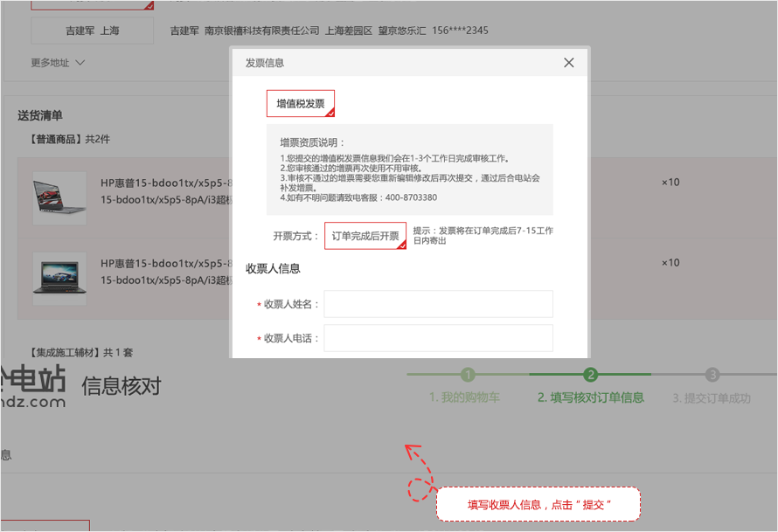Click the red dashed circle marker
778x532 pixels.
(422, 488)
